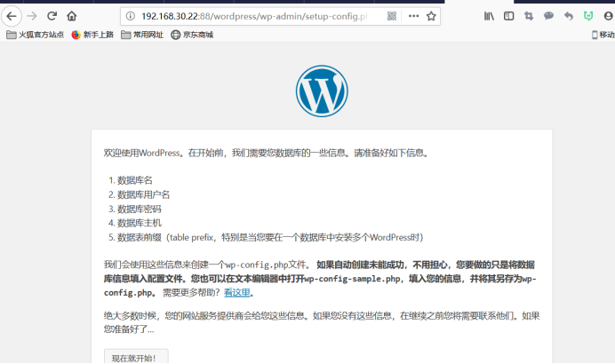This screenshot has width=615, height=364.
Task: Click the 欢迎使用WordPress intro sentence
Action: pos(267,153)
